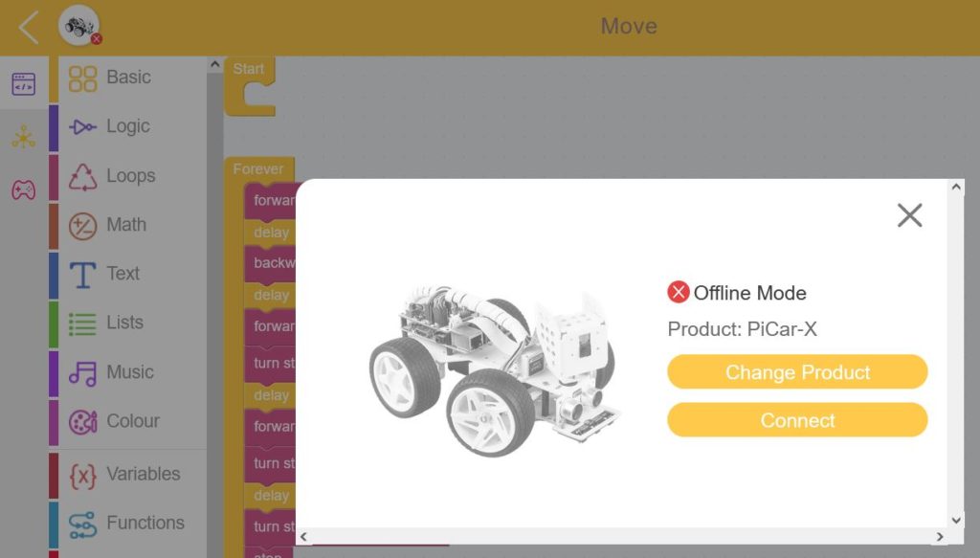Click the Math plus-minus icon
Image resolution: width=980 pixels, height=558 pixels.
click(x=82, y=226)
